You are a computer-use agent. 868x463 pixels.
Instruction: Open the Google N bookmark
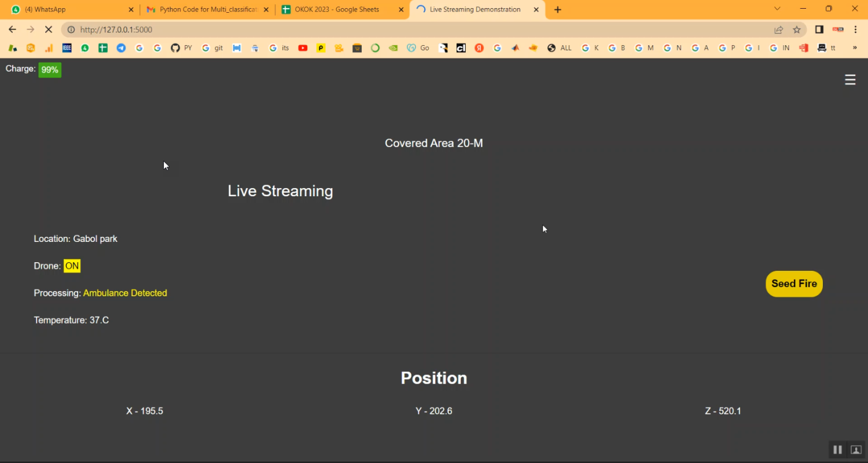[672, 48]
